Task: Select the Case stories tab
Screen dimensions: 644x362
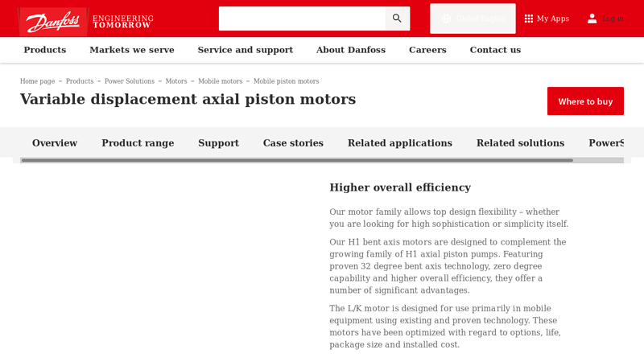Action: [x=293, y=143]
